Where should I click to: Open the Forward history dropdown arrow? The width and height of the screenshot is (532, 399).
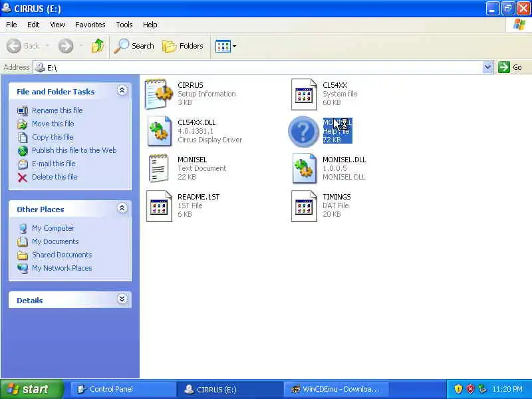81,46
